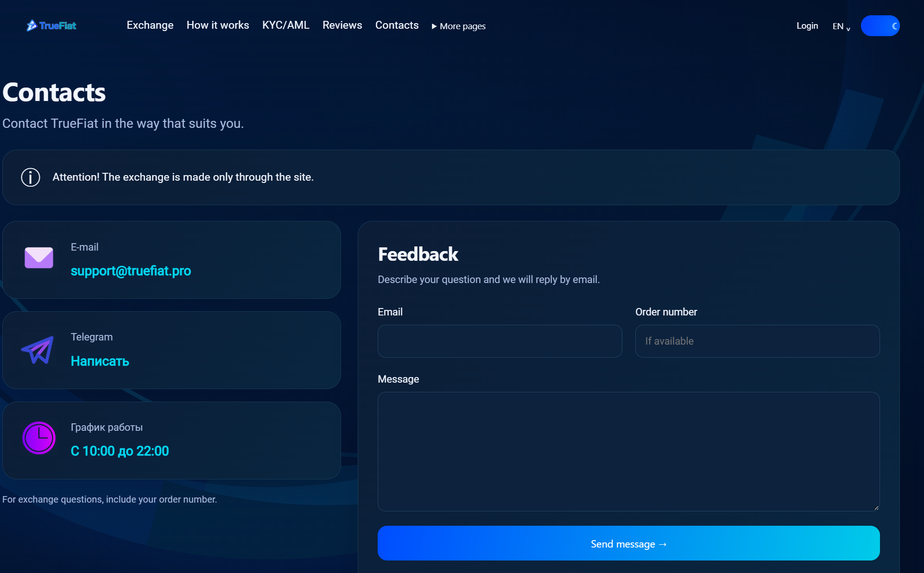Click the TrueFiat logo
Viewport: 924px width, 573px height.
51,25
